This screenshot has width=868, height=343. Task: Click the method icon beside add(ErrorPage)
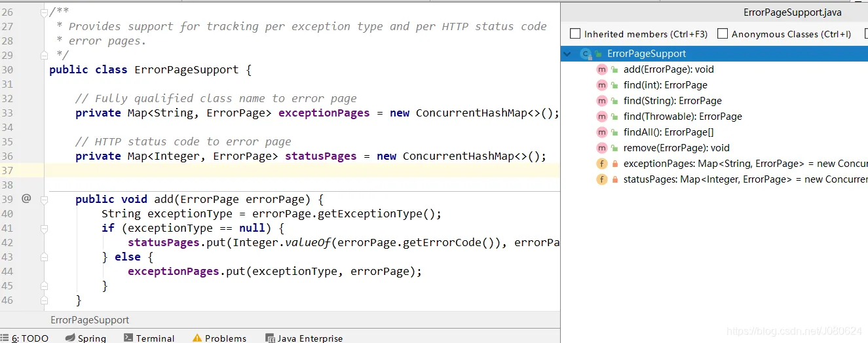(601, 69)
